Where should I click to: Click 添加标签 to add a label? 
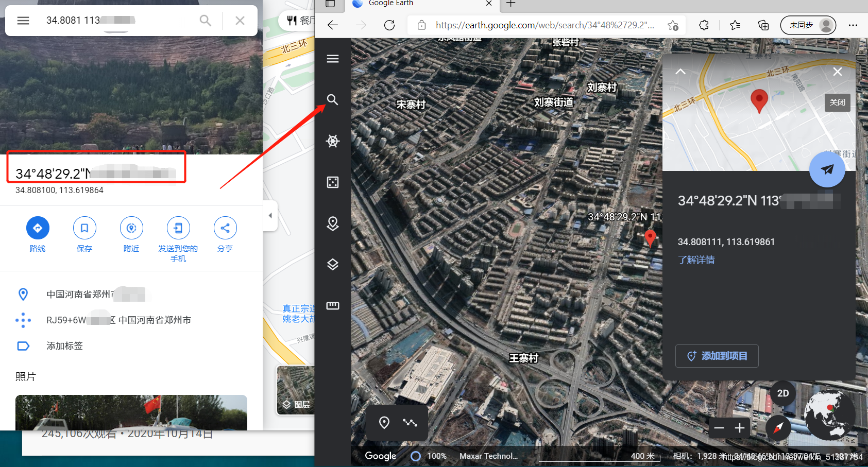131,346
